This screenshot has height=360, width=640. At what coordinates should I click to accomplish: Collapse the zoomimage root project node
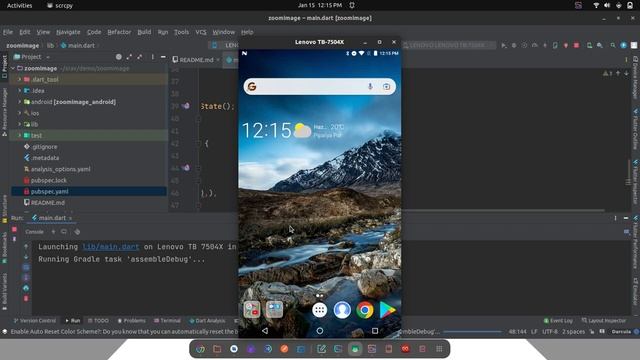(x=13, y=69)
